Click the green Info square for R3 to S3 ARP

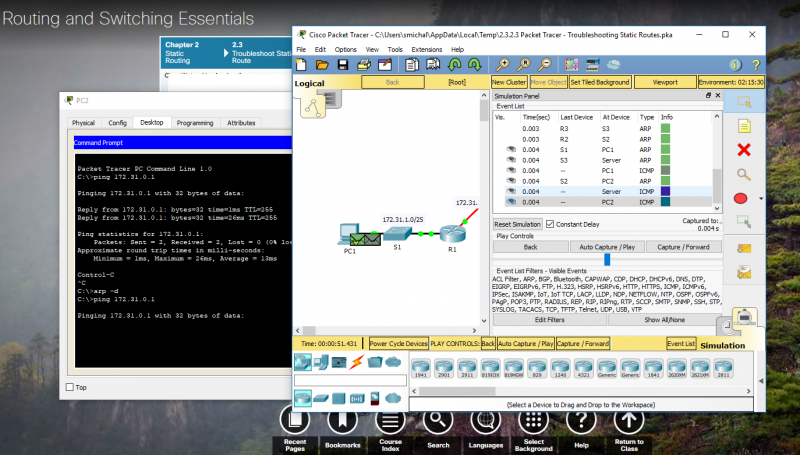[x=665, y=129]
